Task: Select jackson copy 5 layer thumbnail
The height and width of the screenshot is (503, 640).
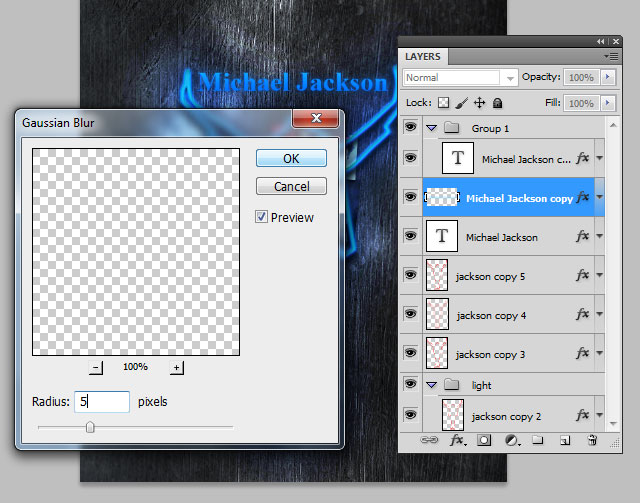Action: pos(437,275)
